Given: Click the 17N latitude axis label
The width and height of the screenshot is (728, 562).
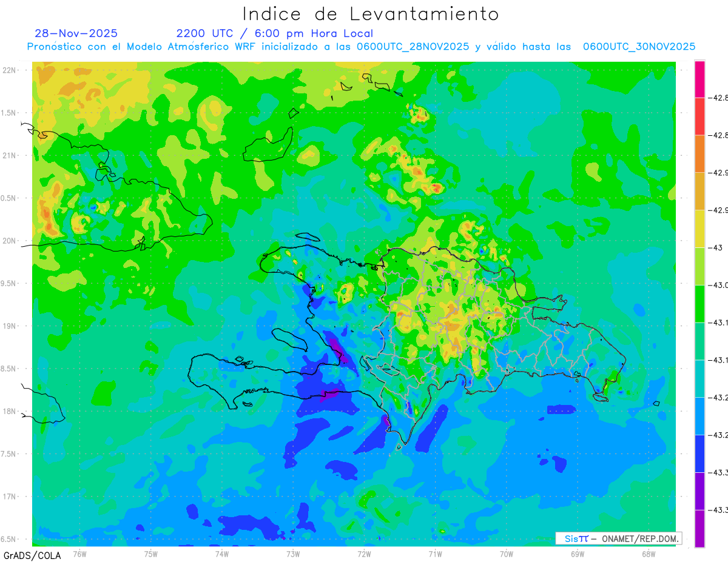Looking at the screenshot, I should [10, 497].
